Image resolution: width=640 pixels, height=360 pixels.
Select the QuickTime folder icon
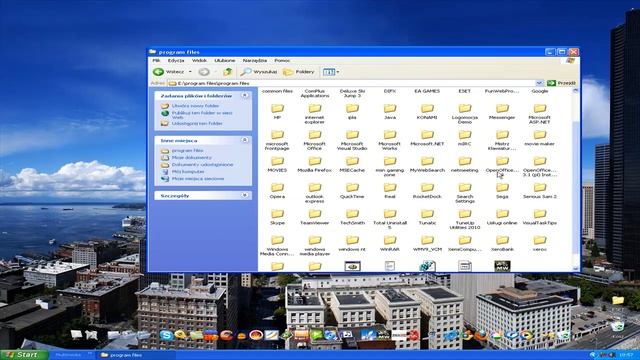[352, 187]
